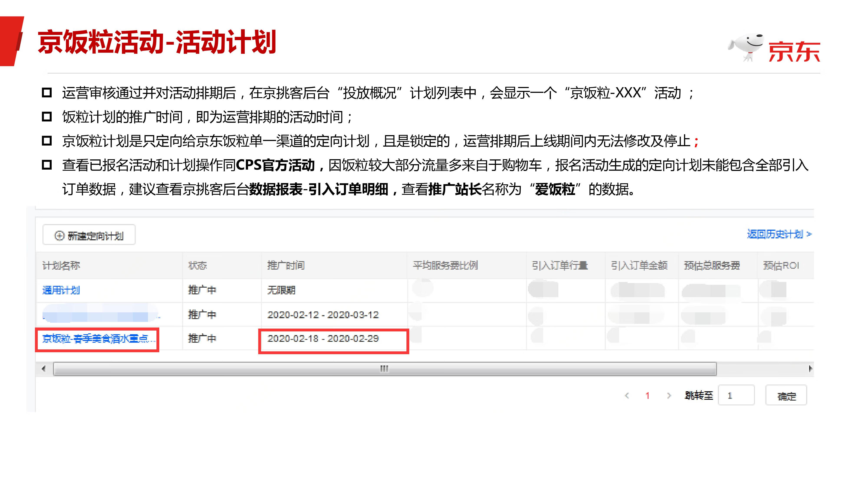Focus the 跳转至 page number input

(x=736, y=395)
